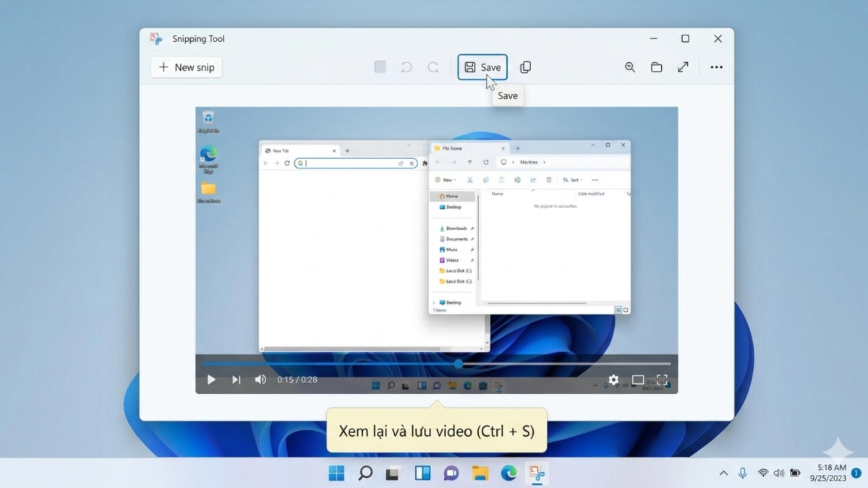Activate picture-in-picture mode icon
868x488 pixels.
point(637,379)
